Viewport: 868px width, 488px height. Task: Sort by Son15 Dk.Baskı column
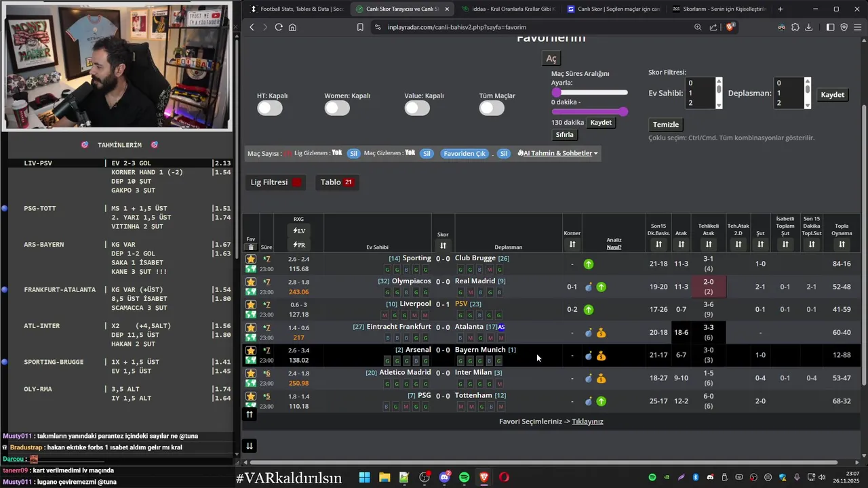[x=658, y=244]
